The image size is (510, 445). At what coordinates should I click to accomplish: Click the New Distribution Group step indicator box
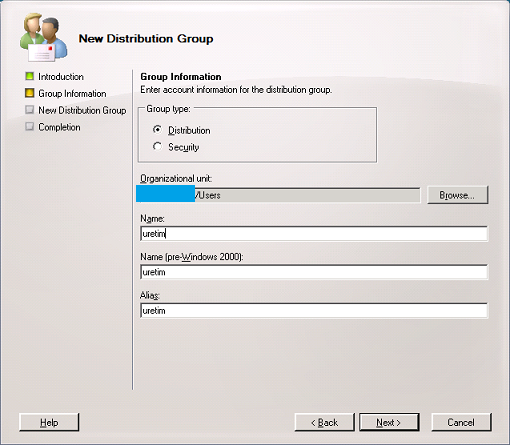(x=30, y=110)
